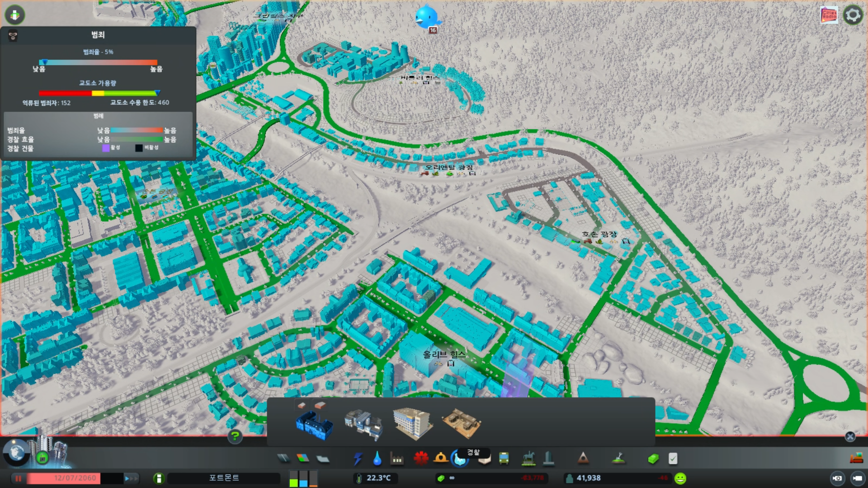Click the prison capacity gauge bar

pyautogui.click(x=99, y=93)
